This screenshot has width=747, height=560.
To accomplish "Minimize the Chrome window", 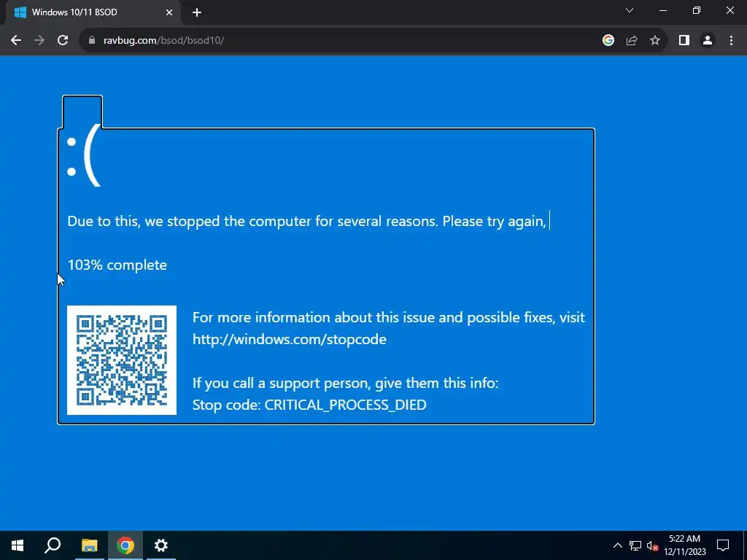I will [x=662, y=10].
